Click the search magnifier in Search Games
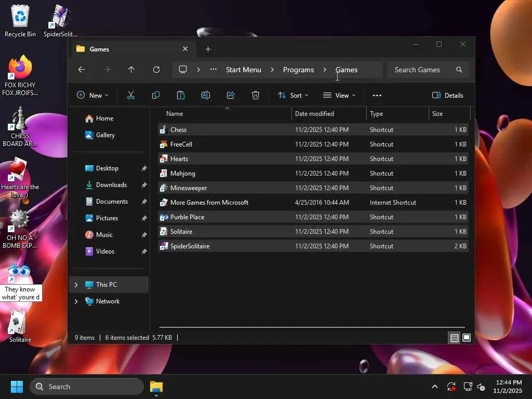The width and height of the screenshot is (532, 399). coord(459,70)
